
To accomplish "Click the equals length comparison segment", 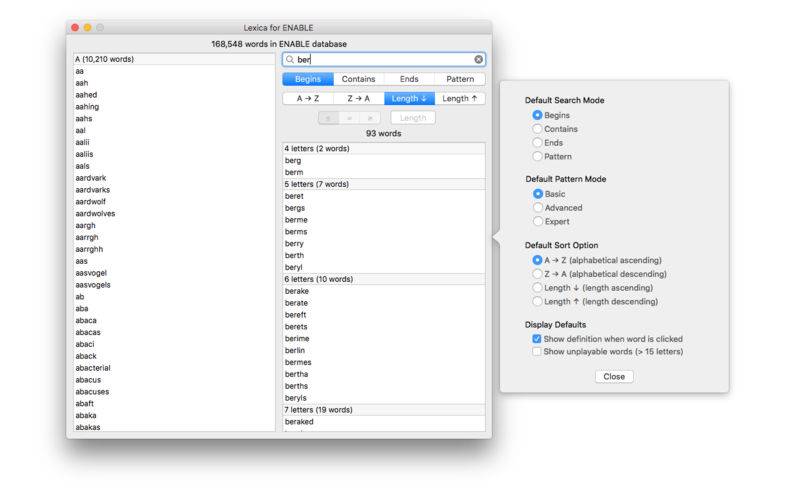I will pyautogui.click(x=349, y=118).
